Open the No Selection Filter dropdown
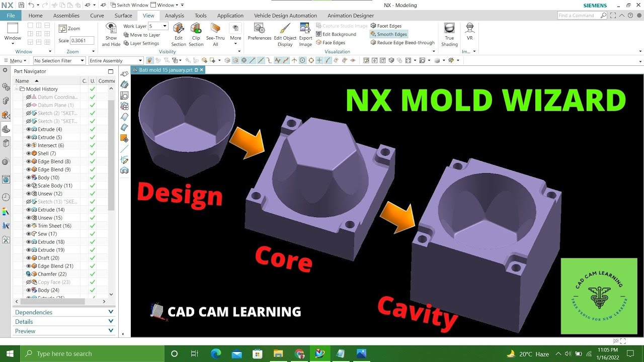 pyautogui.click(x=60, y=61)
